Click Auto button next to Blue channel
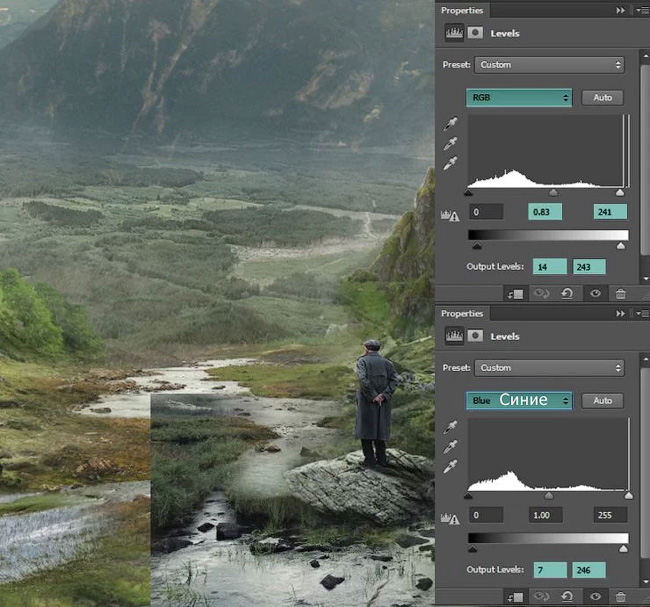This screenshot has height=607, width=650. click(602, 401)
